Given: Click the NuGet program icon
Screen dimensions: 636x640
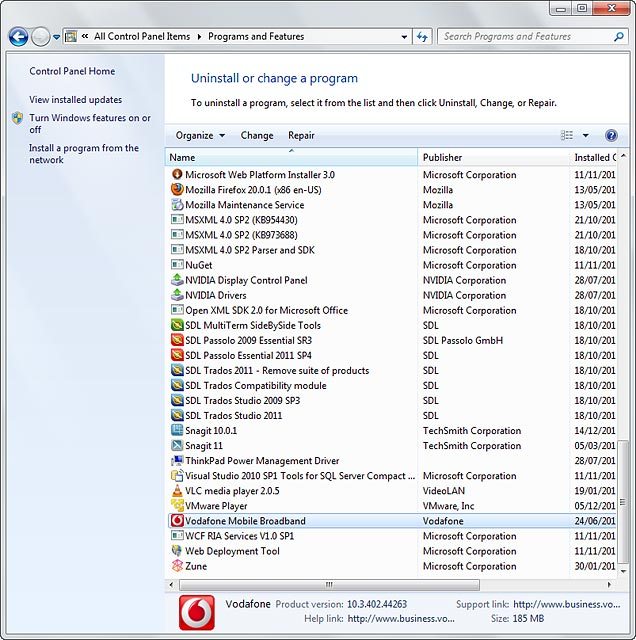Looking at the screenshot, I should (x=177, y=265).
